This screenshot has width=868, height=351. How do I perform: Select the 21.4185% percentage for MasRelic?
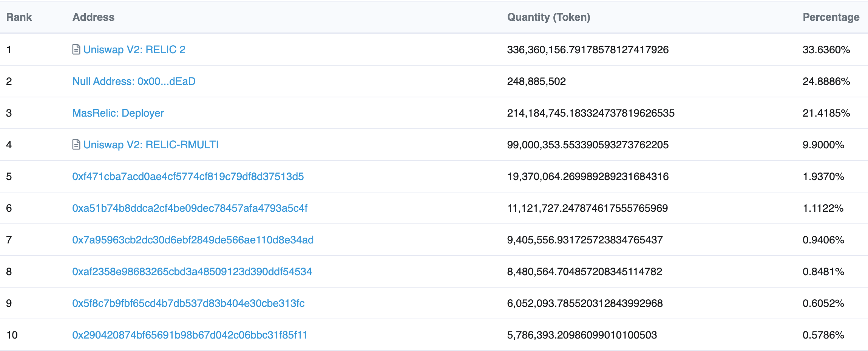click(x=826, y=113)
